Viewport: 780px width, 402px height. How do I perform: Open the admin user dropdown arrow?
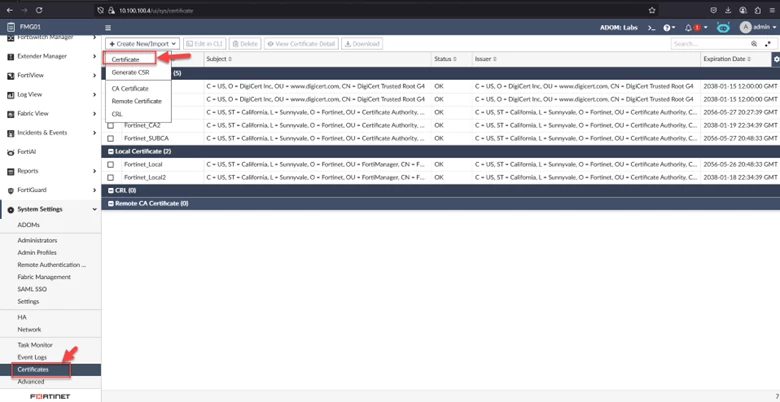(774, 27)
